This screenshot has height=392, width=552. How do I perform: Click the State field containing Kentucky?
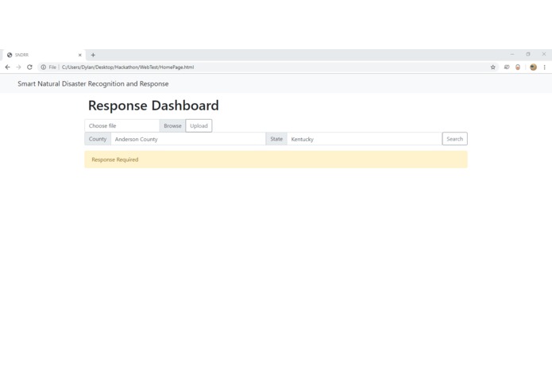click(x=365, y=139)
